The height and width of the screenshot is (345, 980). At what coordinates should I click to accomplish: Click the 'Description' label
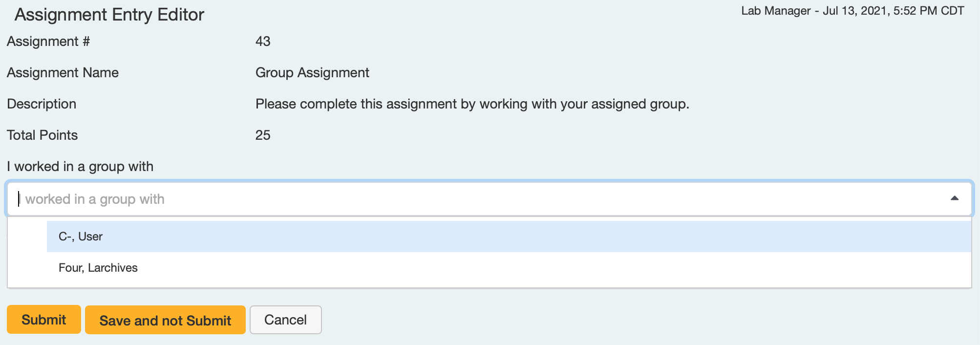[x=42, y=104]
